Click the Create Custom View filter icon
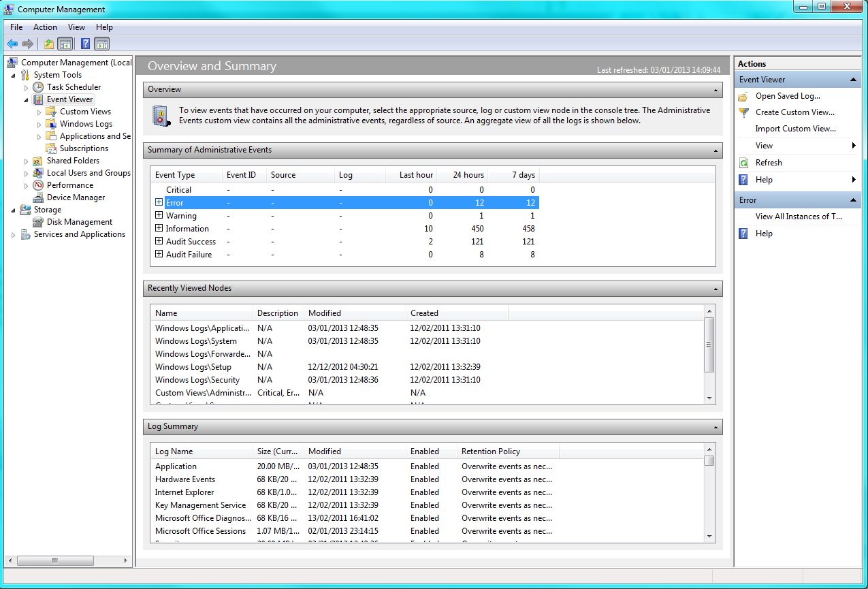 743,112
